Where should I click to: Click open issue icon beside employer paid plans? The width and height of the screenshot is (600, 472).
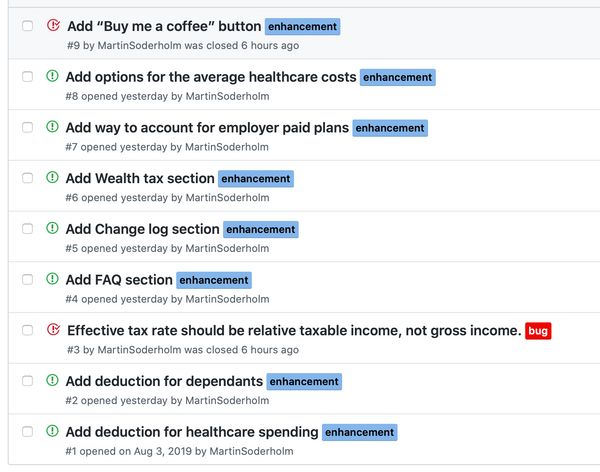(x=52, y=126)
